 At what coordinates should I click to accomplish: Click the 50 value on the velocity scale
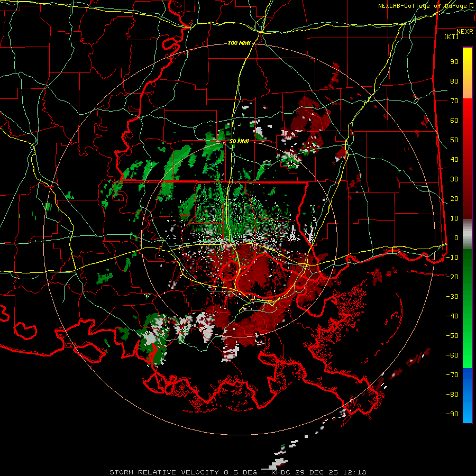click(x=454, y=140)
